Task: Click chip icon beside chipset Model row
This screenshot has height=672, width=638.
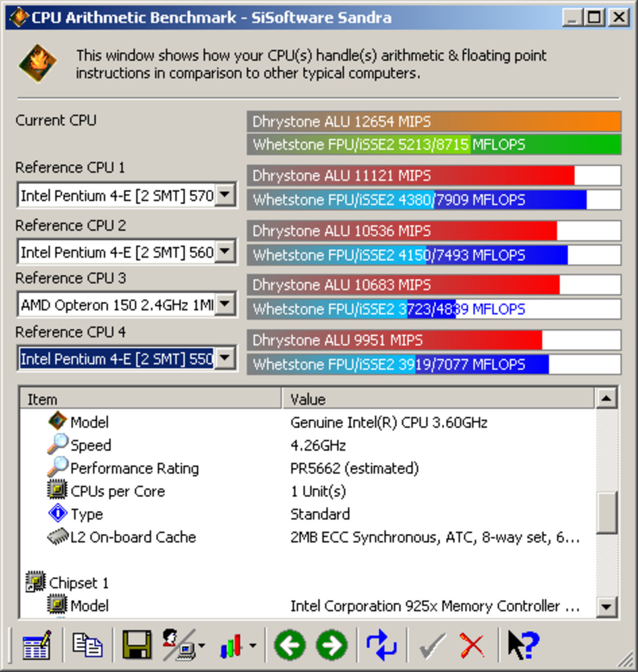Action: 57,605
